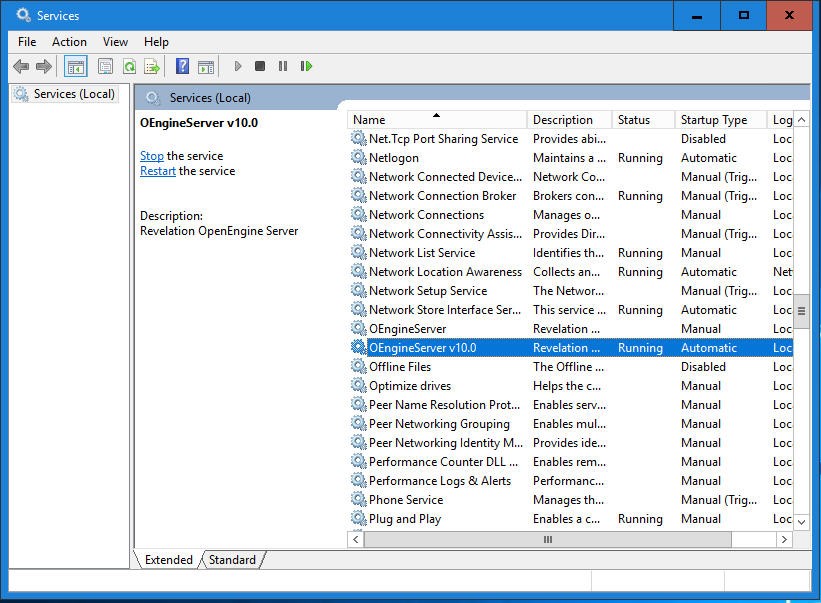Click the gear icon beside Netlogon
Screen dimensions: 821x603
coord(359,158)
